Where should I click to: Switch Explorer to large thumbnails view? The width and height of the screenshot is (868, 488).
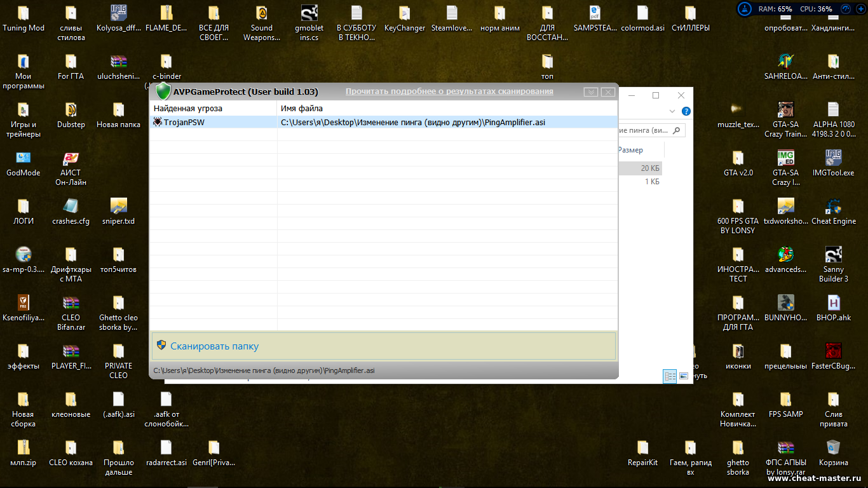(x=684, y=376)
